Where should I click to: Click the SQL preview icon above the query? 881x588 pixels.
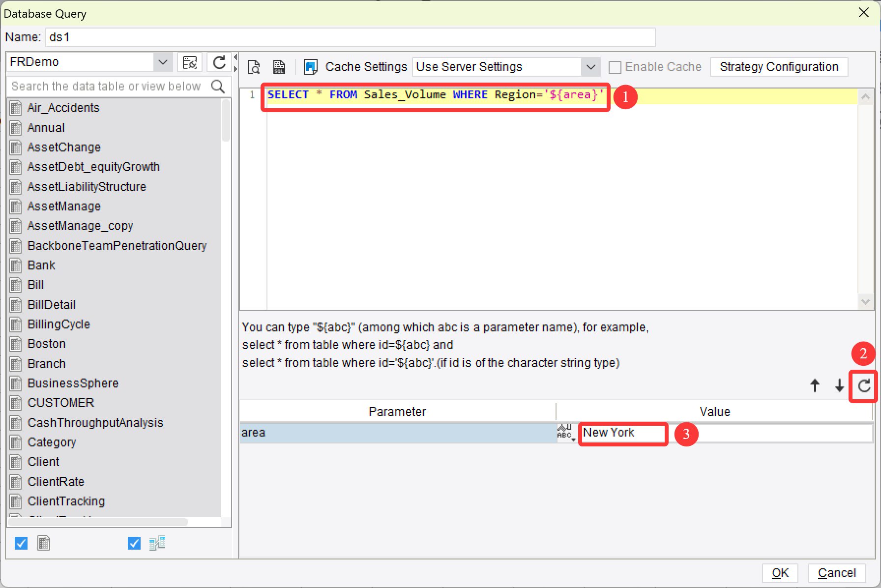pyautogui.click(x=254, y=66)
